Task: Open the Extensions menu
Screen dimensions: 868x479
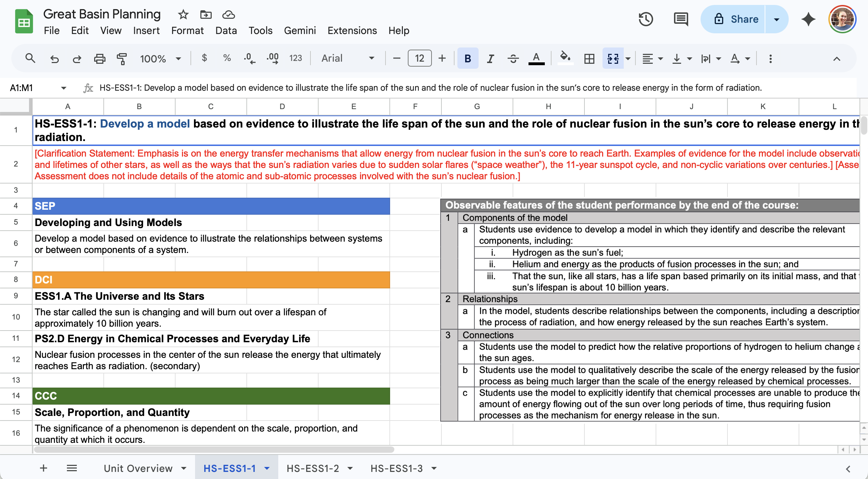Action: [x=352, y=30]
